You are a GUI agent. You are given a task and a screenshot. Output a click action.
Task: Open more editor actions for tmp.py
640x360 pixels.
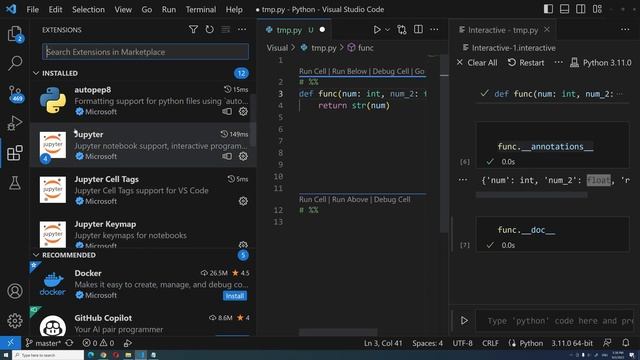point(434,29)
